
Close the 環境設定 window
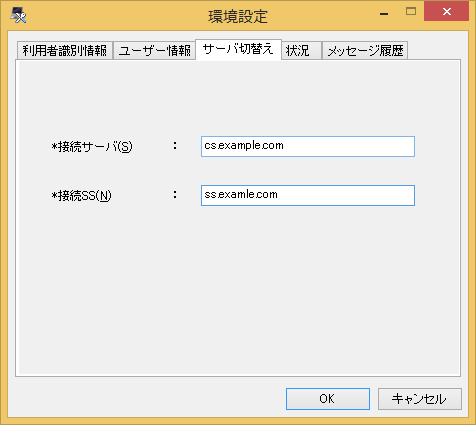click(447, 12)
